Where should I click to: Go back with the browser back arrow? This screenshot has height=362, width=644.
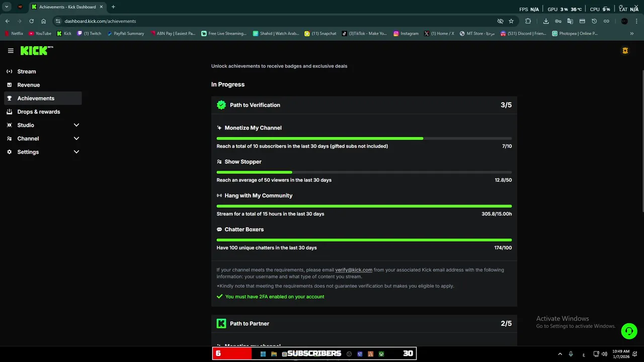click(x=8, y=21)
